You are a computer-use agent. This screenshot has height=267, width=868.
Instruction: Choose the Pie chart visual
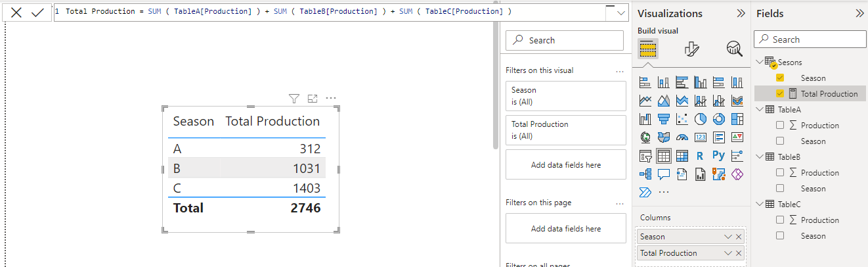[701, 119]
